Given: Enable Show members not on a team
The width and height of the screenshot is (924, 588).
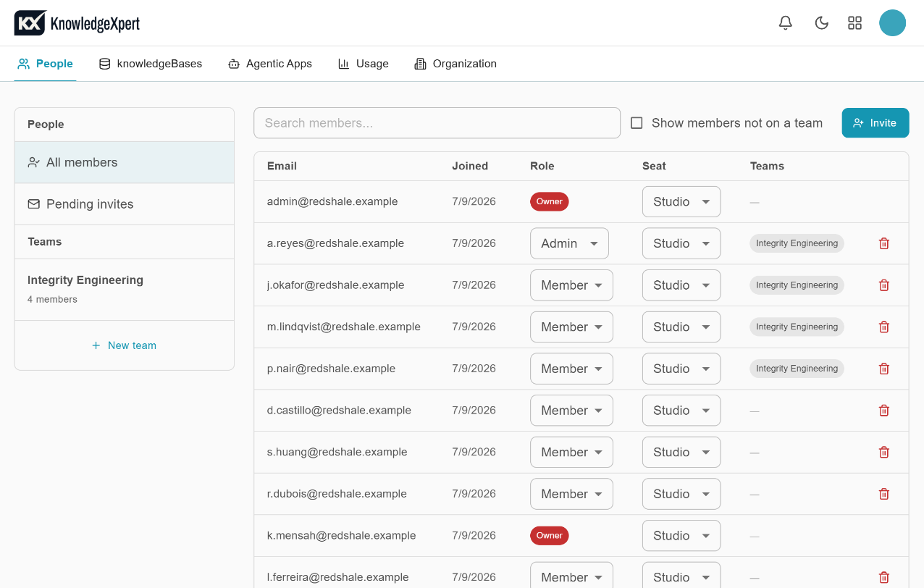Looking at the screenshot, I should pos(637,123).
